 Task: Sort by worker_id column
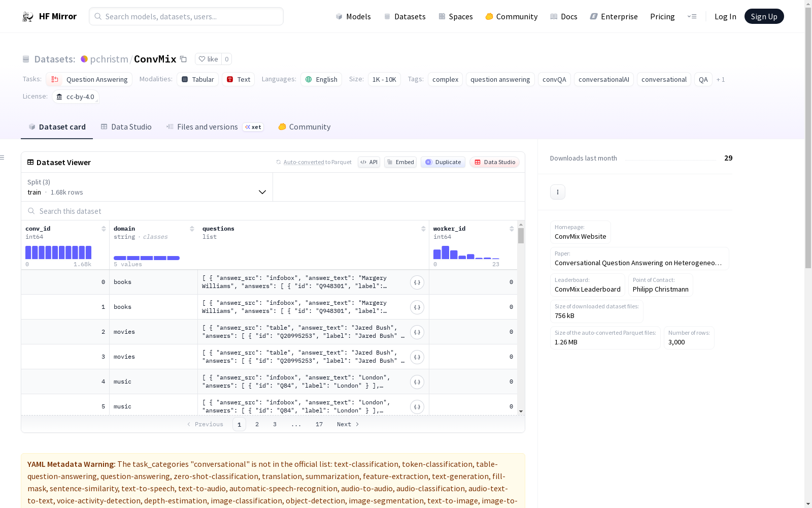[512, 229]
